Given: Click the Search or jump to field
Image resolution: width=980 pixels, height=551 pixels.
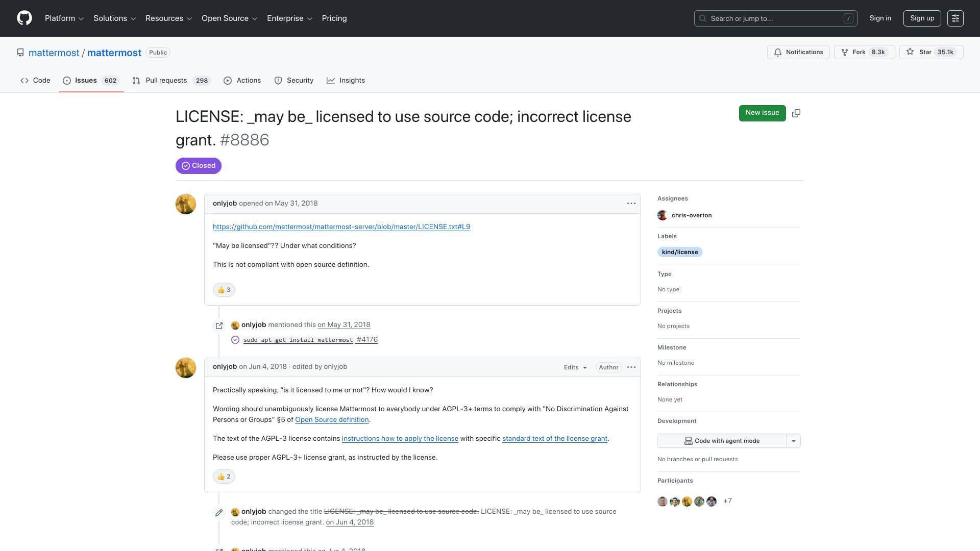Looking at the screenshot, I should tap(776, 18).
